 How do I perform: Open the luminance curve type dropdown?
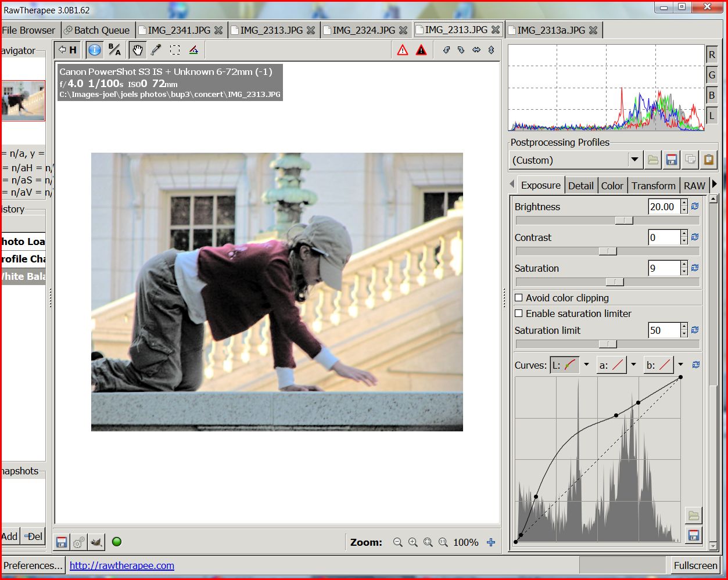point(587,365)
